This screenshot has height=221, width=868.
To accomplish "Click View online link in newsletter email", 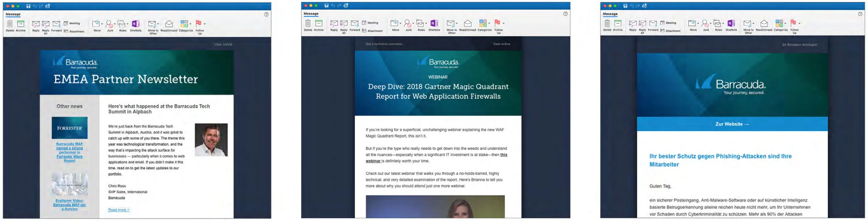I will click(x=223, y=44).
